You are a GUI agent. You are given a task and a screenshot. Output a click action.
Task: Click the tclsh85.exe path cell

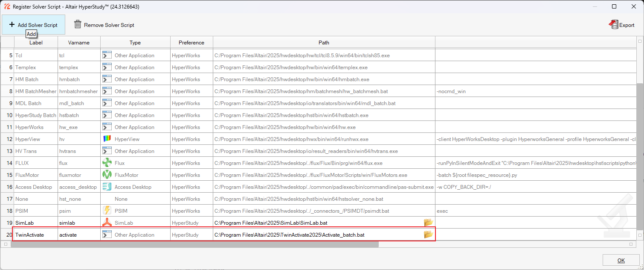click(324, 55)
